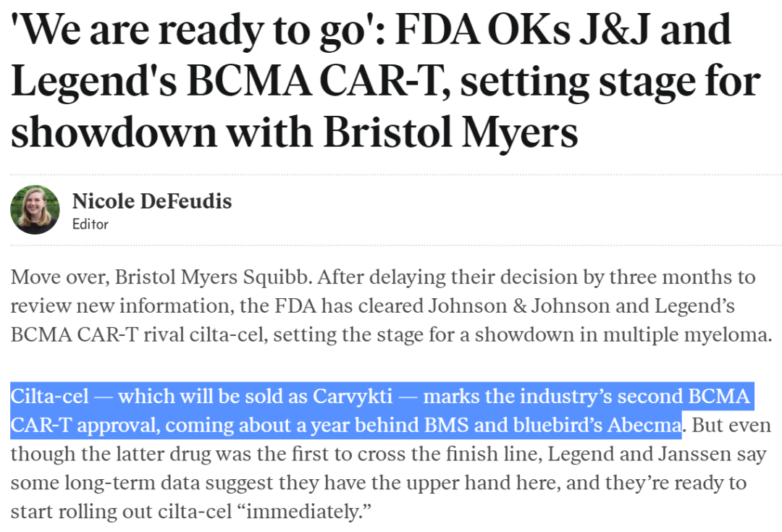Click the word 'Carvykti' in highlighted text
782x532 pixels.
353,397
